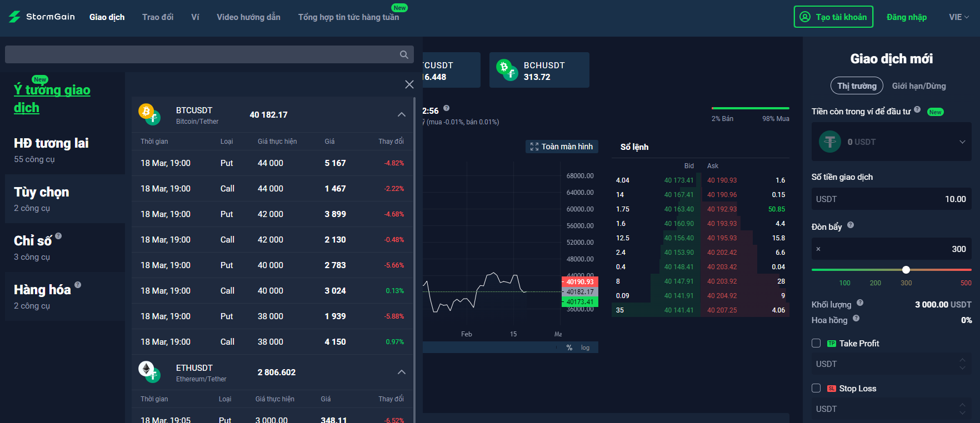Select the Chỉ số category
980x423 pixels.
(x=65, y=248)
